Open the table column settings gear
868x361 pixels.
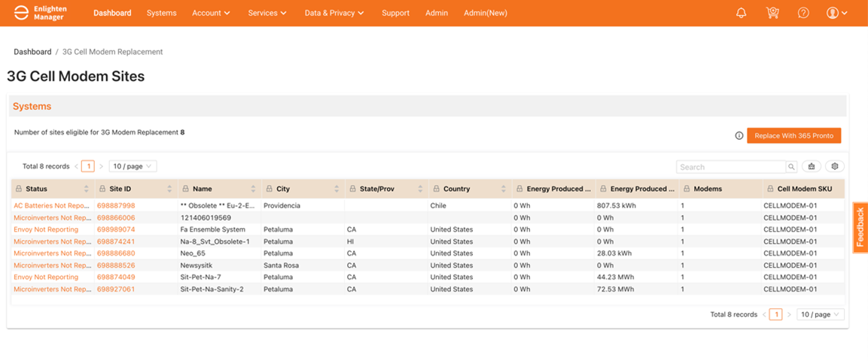835,166
